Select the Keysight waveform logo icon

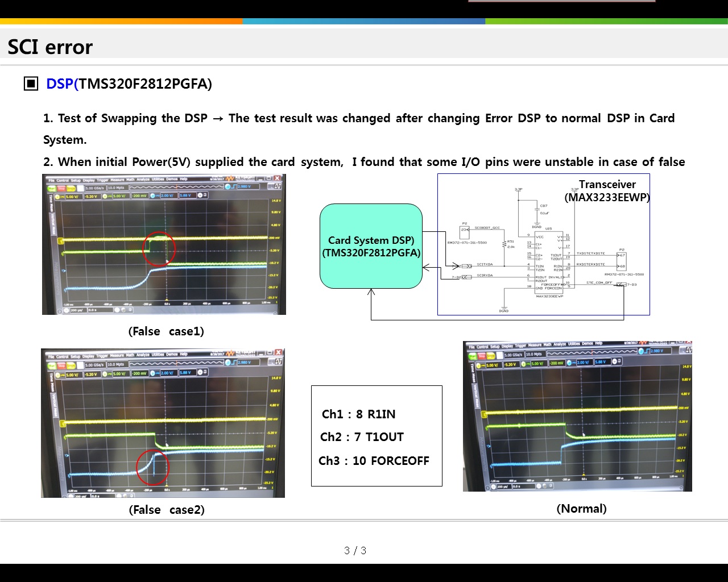click(x=230, y=180)
